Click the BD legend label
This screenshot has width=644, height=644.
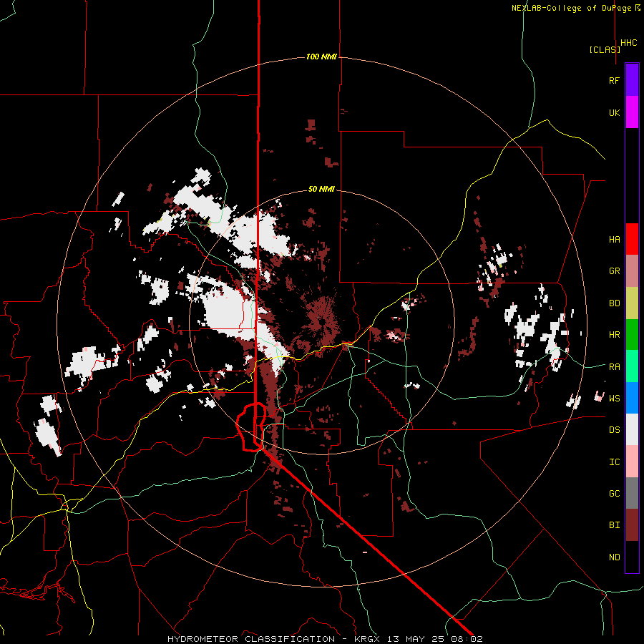coord(614,303)
